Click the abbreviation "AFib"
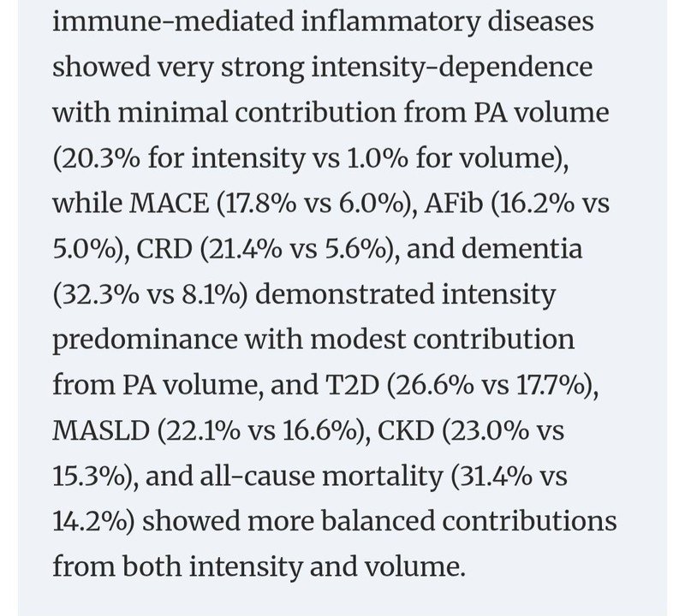 (x=454, y=203)
